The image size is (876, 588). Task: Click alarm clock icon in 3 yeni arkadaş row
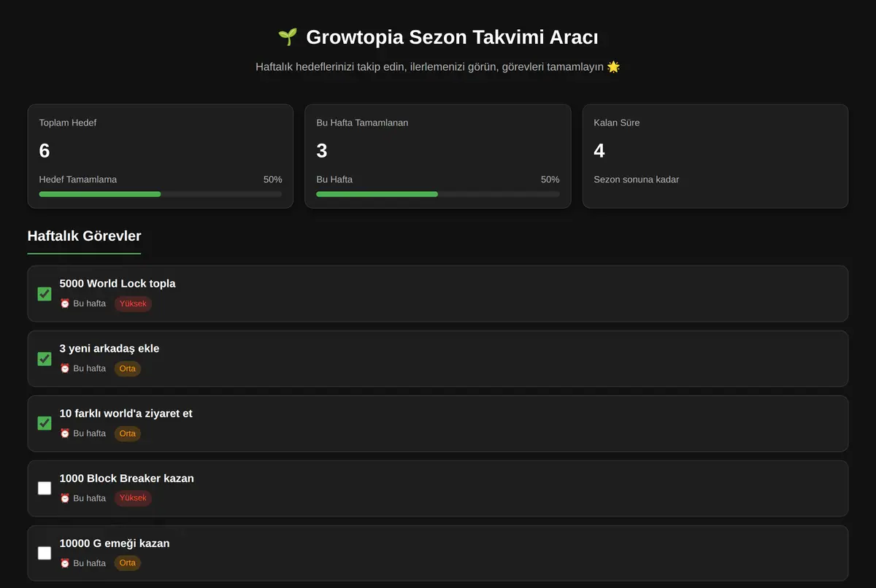65,368
